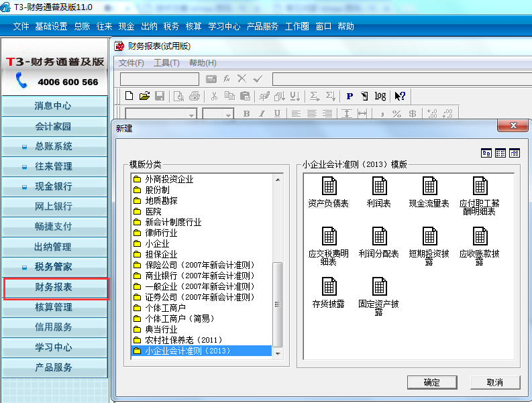Switch to list view in 新建 dialog
The width and height of the screenshot is (532, 403).
[x=515, y=153]
